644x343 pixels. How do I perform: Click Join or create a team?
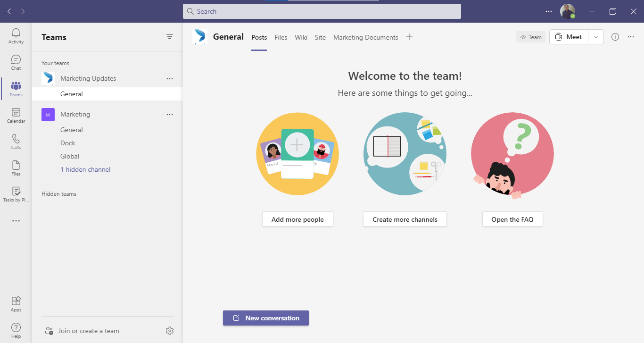[88, 331]
